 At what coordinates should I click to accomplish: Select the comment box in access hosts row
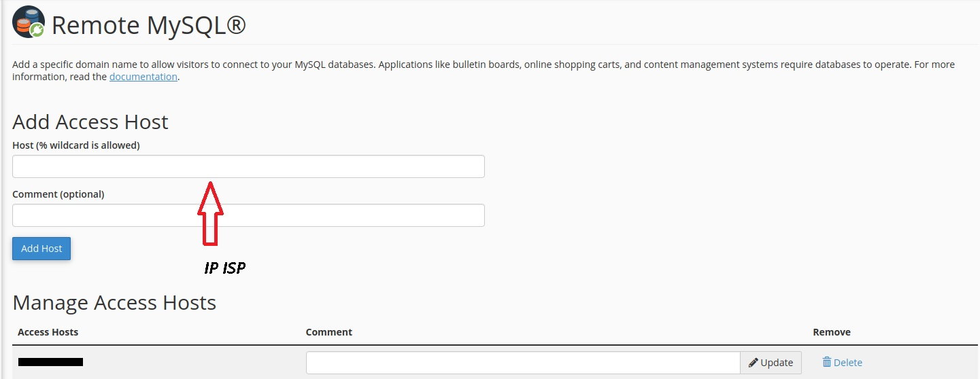(522, 363)
